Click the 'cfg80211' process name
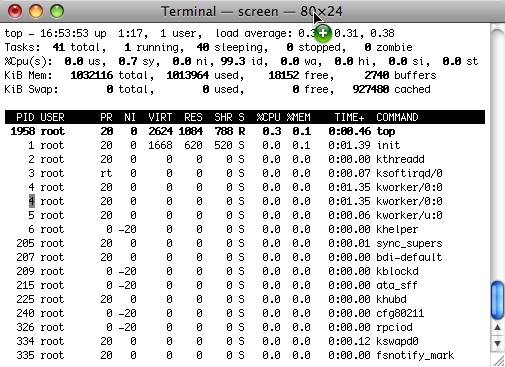The image size is (505, 367). click(x=400, y=313)
